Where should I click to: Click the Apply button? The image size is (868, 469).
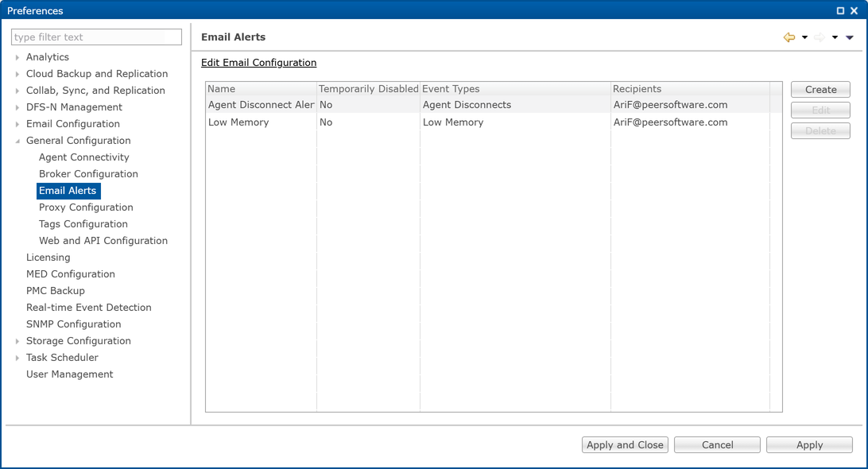point(809,444)
